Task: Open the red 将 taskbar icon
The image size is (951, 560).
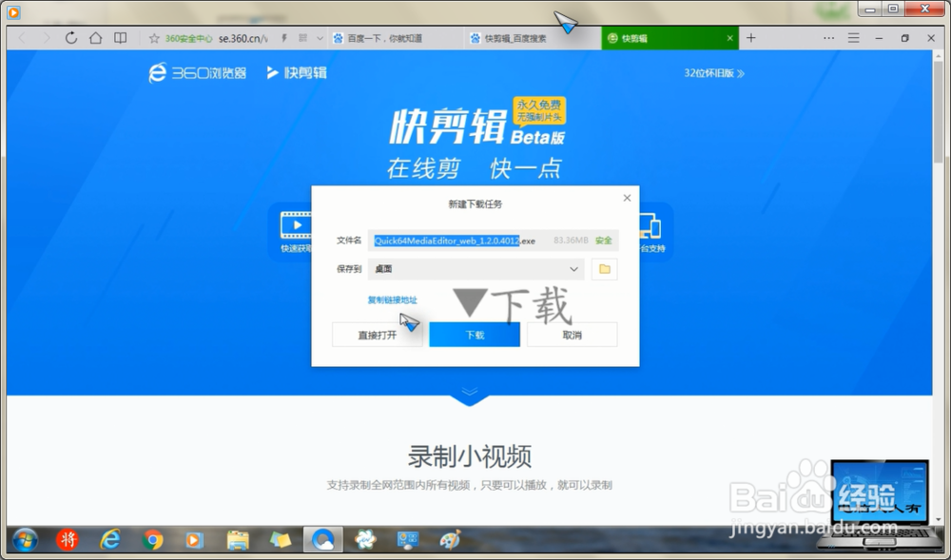Action: 68,539
